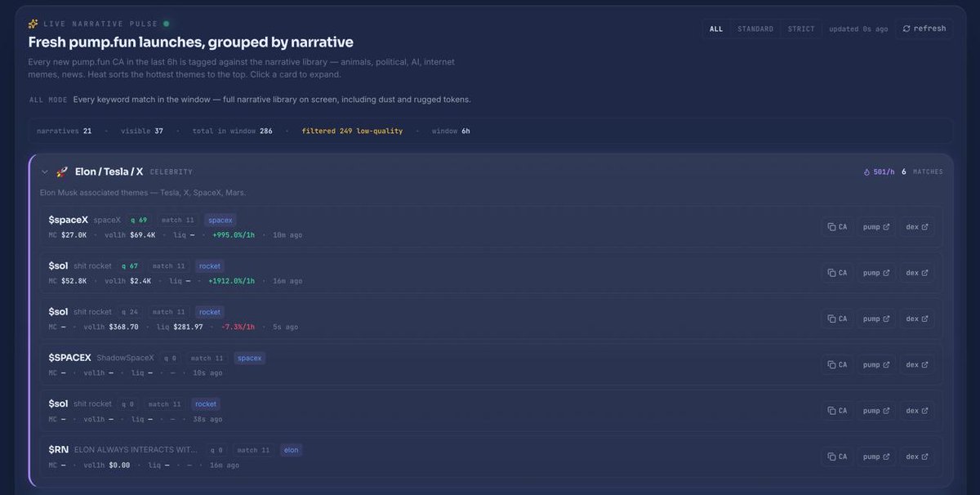Viewport: 980px width, 495px height.
Task: Open pump link for $sol 5s ago
Action: (x=876, y=319)
